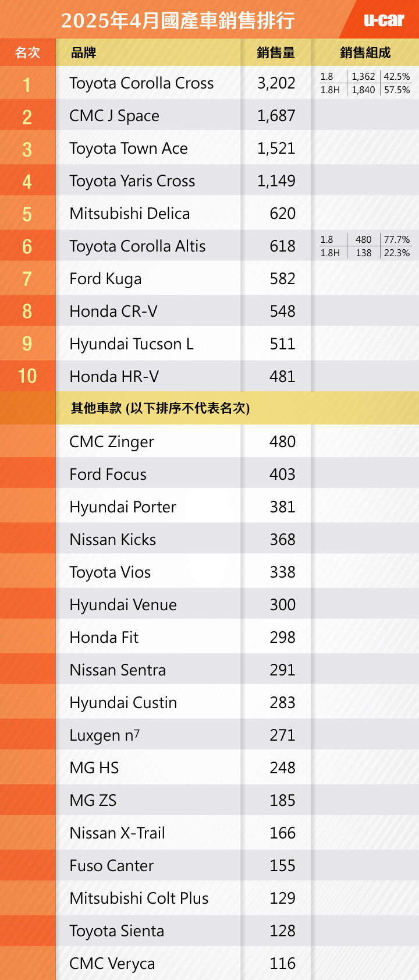This screenshot has width=419, height=980.
Task: Click the 銷售量 column header
Action: [276, 52]
